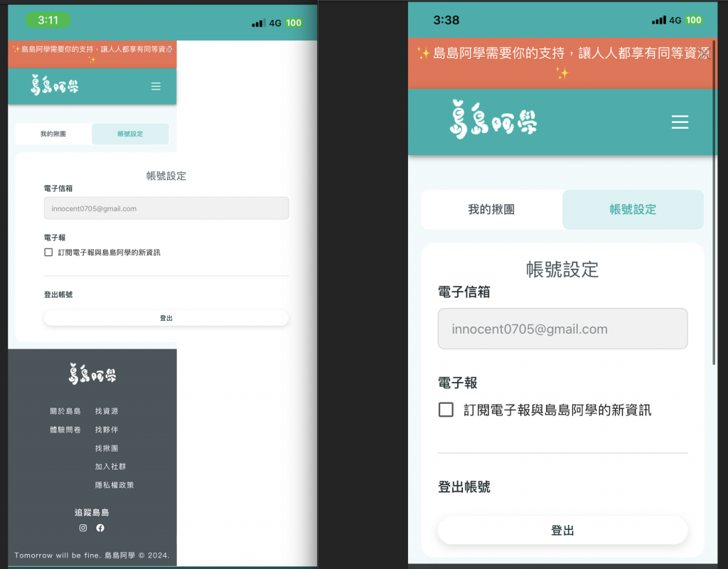The width and height of the screenshot is (728, 569).
Task: Click email field in left screen
Action: 166,208
